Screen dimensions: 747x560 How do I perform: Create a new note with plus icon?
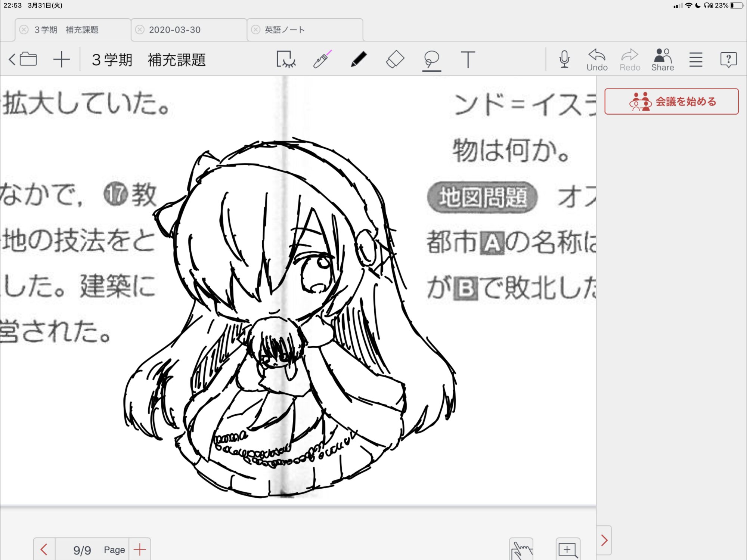62,59
